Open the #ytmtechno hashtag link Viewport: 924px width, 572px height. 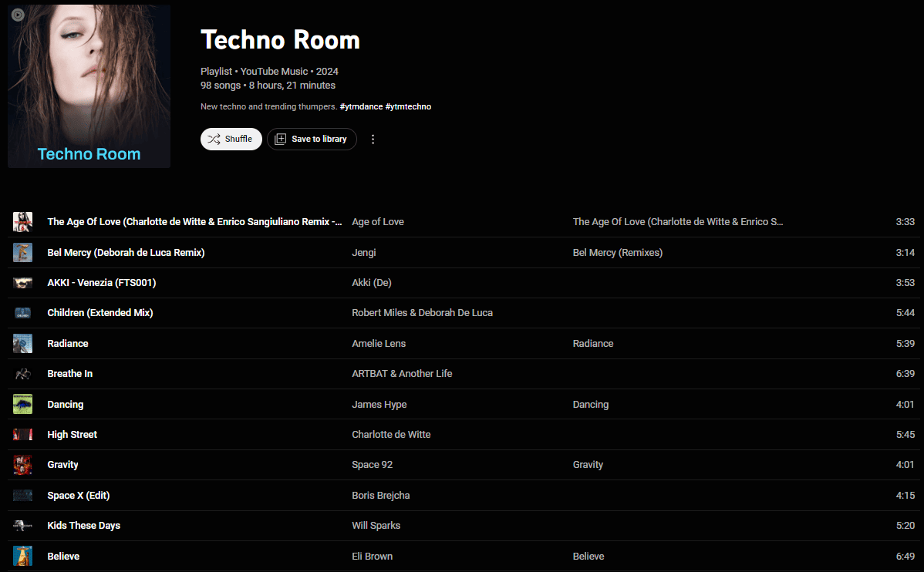408,106
